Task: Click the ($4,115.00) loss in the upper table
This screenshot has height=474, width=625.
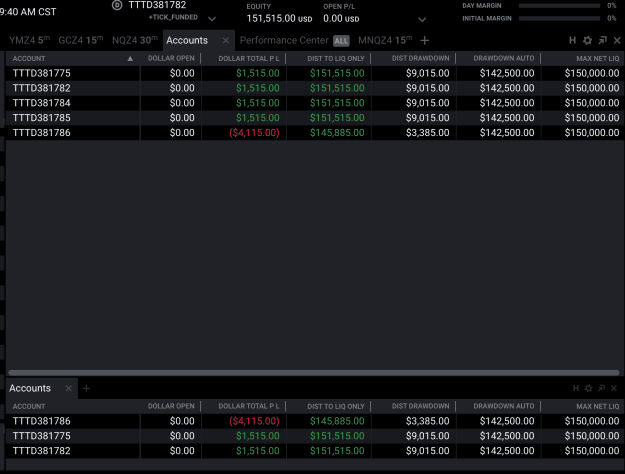Action: 254,133
